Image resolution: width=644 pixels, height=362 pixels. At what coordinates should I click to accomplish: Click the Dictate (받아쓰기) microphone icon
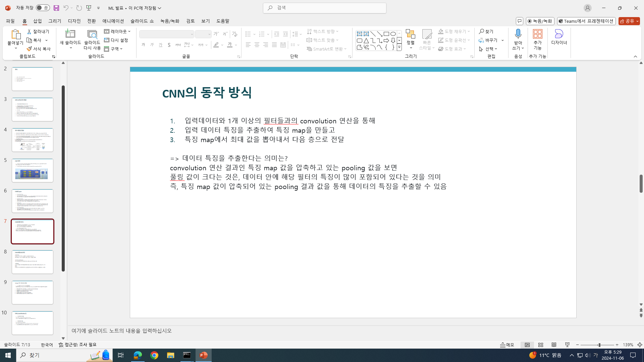(x=518, y=34)
